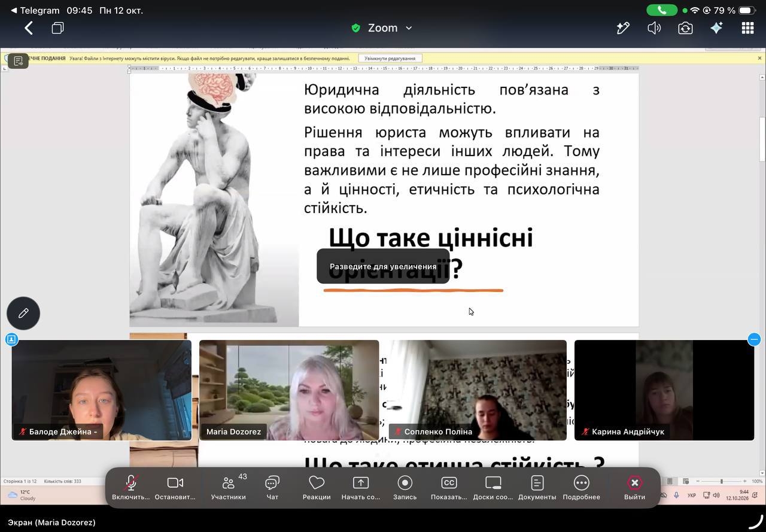Tap the round pencil annotate button
The image size is (766, 532).
pyautogui.click(x=23, y=313)
